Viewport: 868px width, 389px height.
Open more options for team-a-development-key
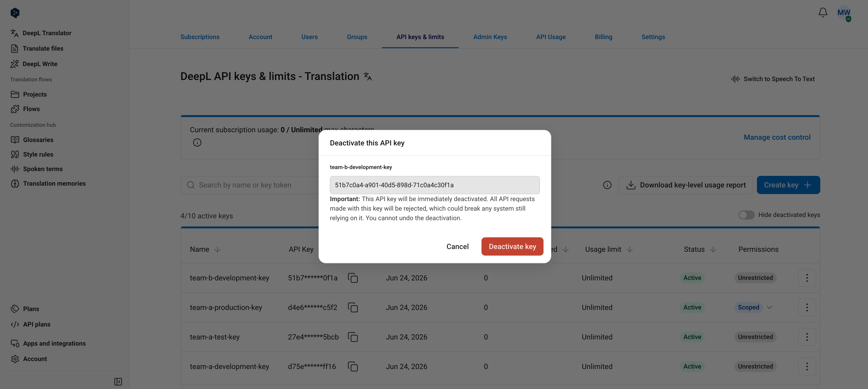pyautogui.click(x=807, y=367)
